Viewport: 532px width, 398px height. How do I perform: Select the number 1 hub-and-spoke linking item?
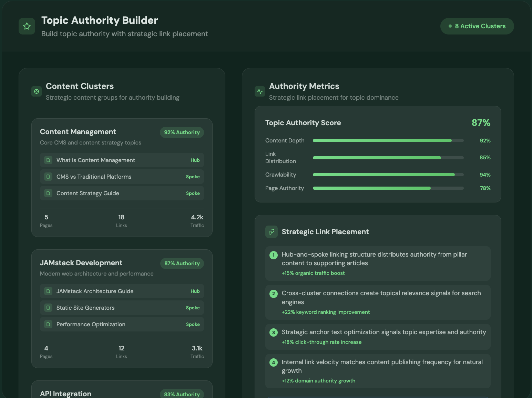tap(378, 263)
